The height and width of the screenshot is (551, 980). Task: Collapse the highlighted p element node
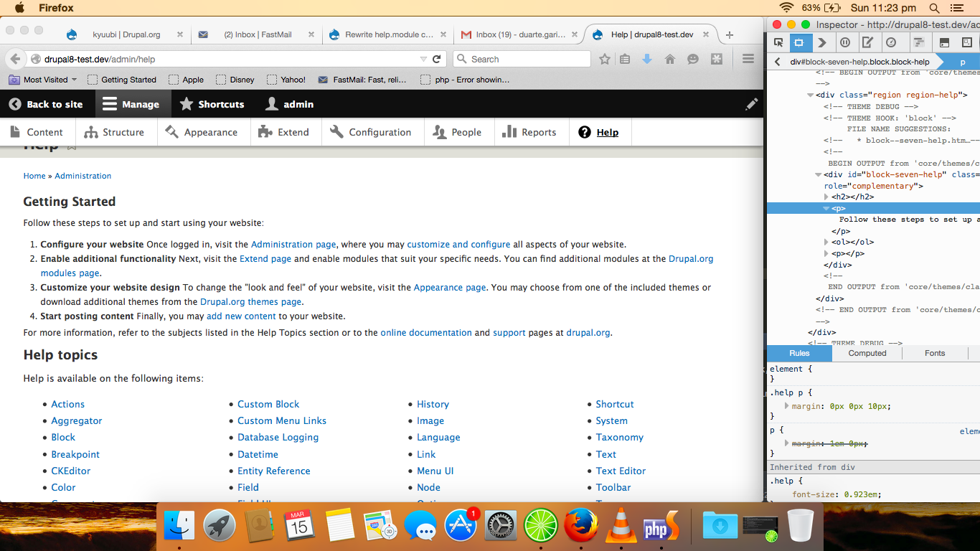826,208
